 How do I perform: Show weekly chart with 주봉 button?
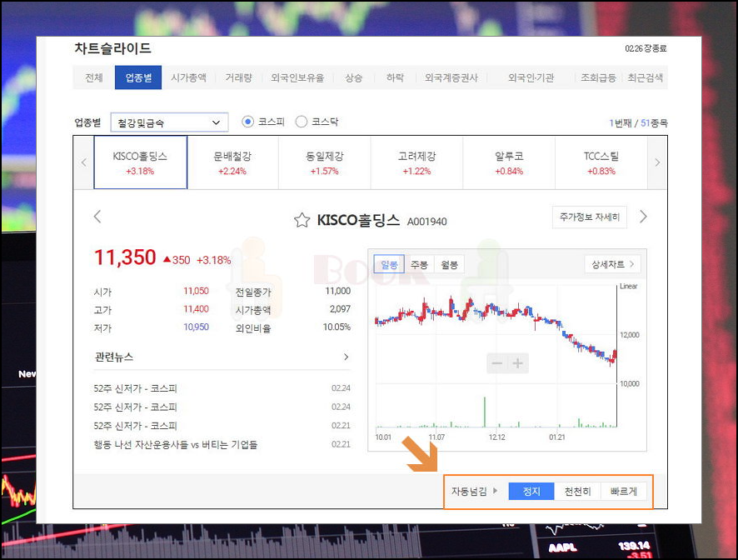pos(419,264)
